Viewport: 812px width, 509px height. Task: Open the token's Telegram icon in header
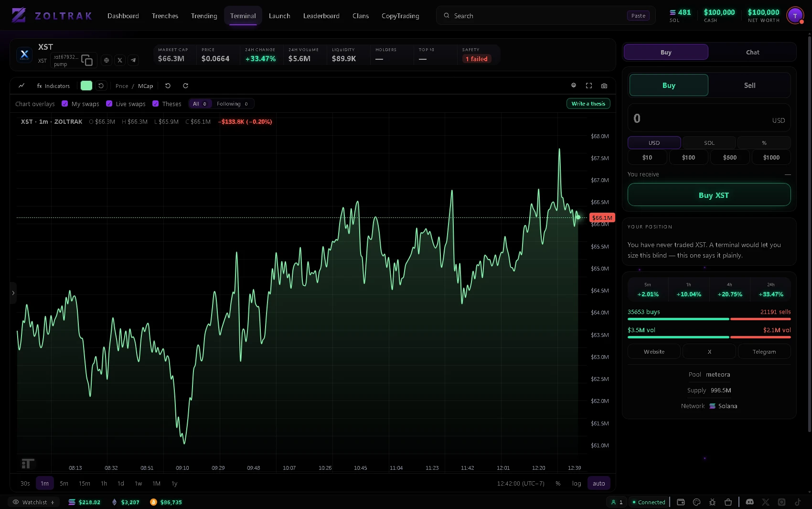[x=133, y=60]
